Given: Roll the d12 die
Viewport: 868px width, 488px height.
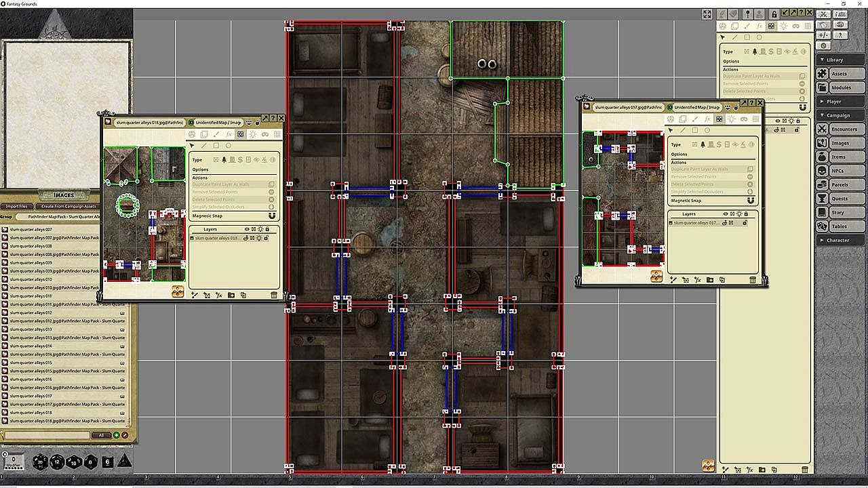Looking at the screenshot, I should point(57,462).
